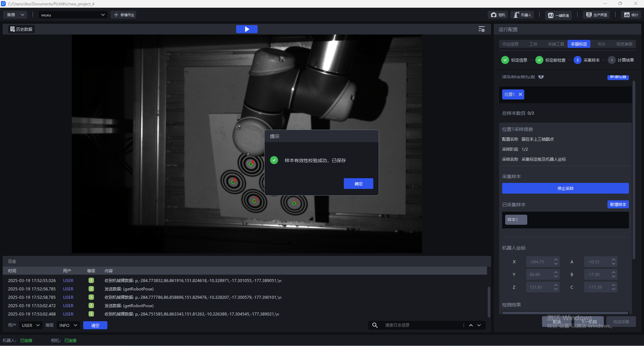Click the 清空 clear log button
644x346 pixels.
95,325
